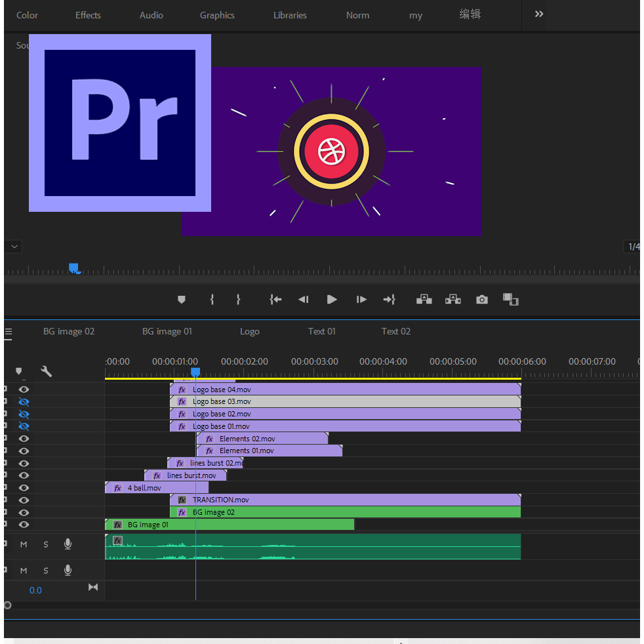Hide the BG image 01 track
644x644 pixels.
click(24, 525)
